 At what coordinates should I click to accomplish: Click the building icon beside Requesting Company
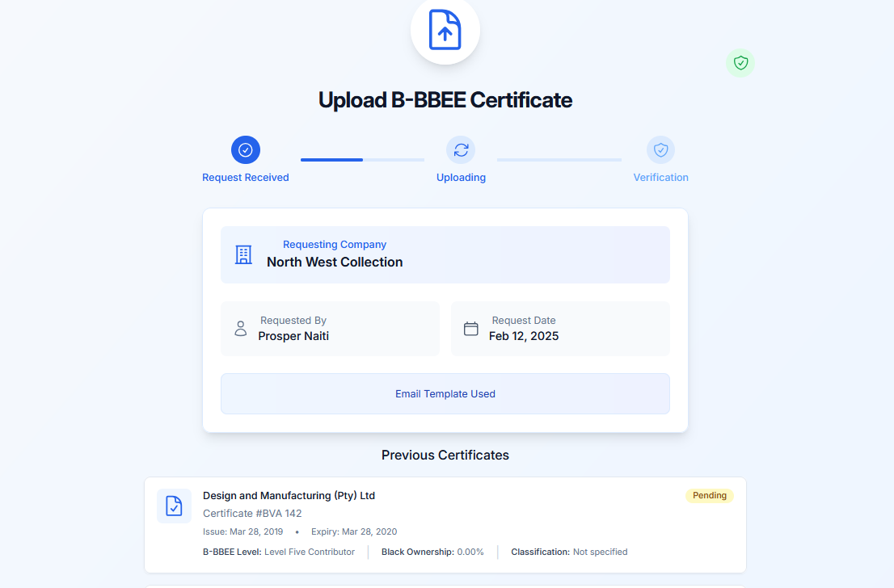[x=243, y=254]
